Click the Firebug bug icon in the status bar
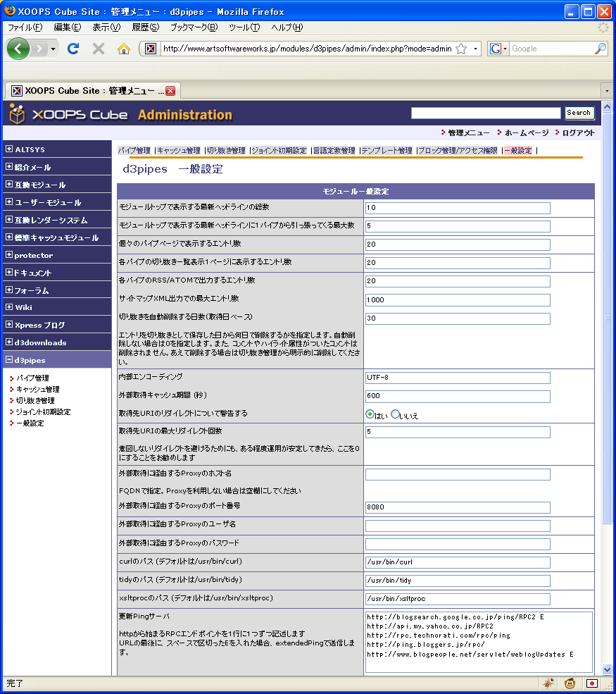Image resolution: width=616 pixels, height=694 pixels. [x=548, y=683]
